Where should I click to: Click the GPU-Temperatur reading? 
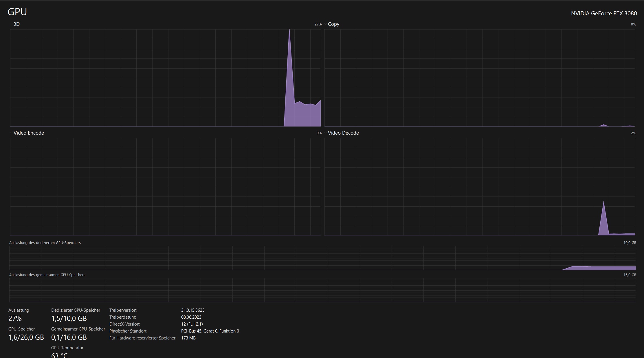(x=59, y=355)
